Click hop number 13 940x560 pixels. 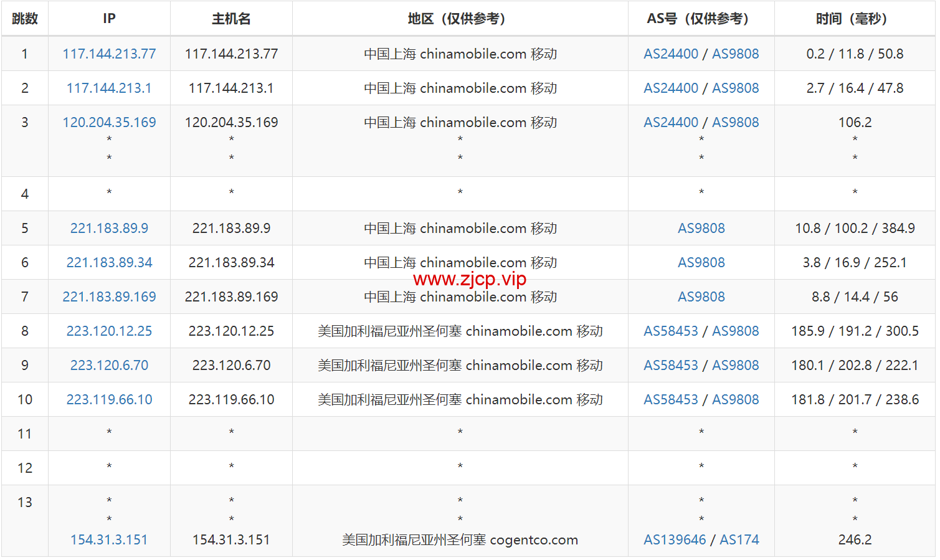click(x=25, y=503)
